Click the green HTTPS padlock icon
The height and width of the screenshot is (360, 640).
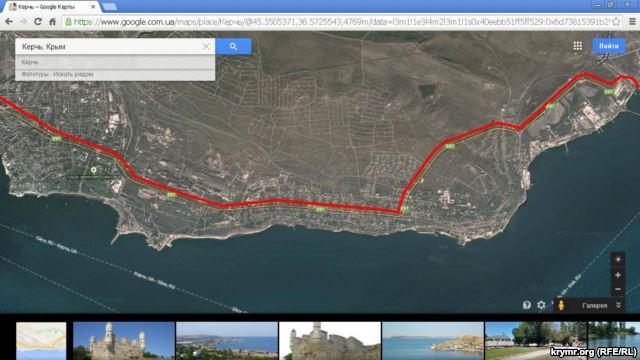tap(69, 22)
